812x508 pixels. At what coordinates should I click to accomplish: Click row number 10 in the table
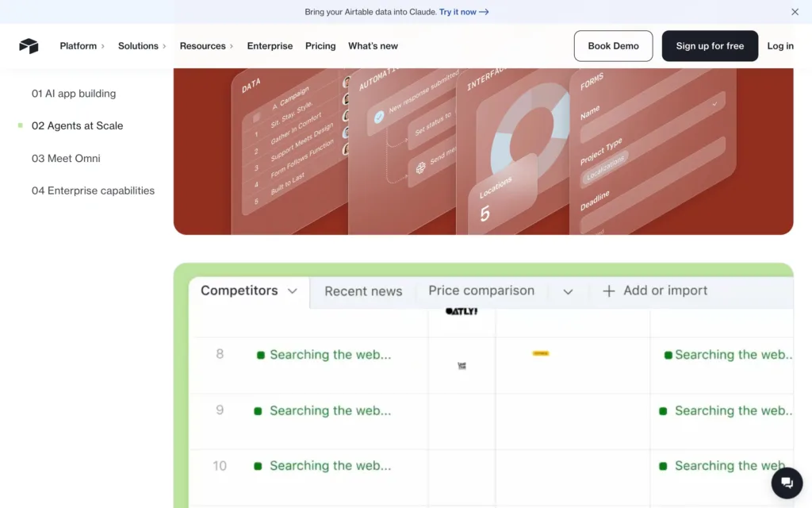(220, 466)
